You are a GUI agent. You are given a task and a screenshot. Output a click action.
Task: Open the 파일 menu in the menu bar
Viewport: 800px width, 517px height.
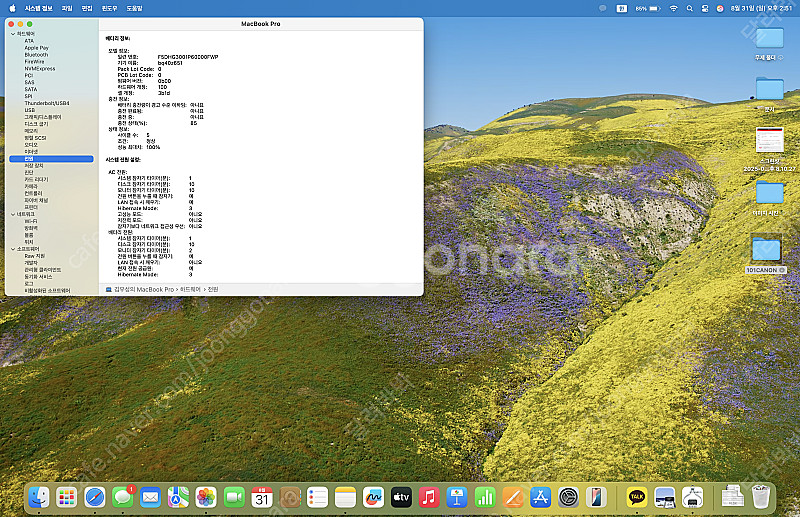click(x=67, y=8)
